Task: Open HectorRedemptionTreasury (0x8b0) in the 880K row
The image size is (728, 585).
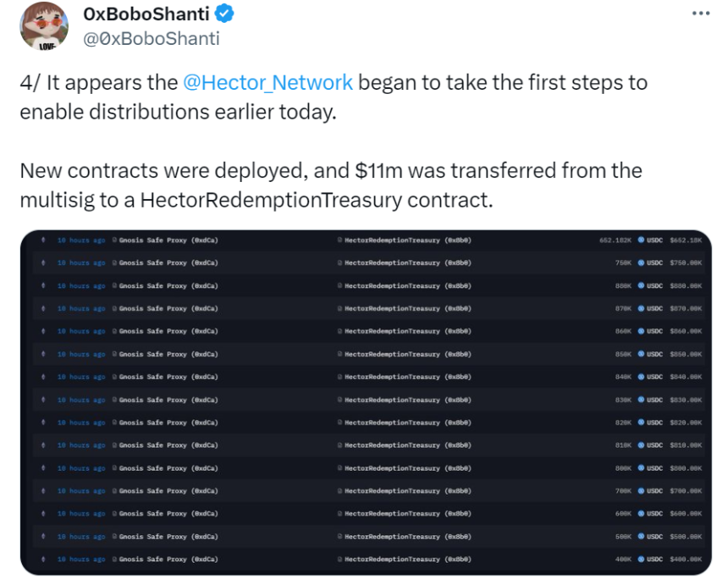Action: pyautogui.click(x=407, y=285)
